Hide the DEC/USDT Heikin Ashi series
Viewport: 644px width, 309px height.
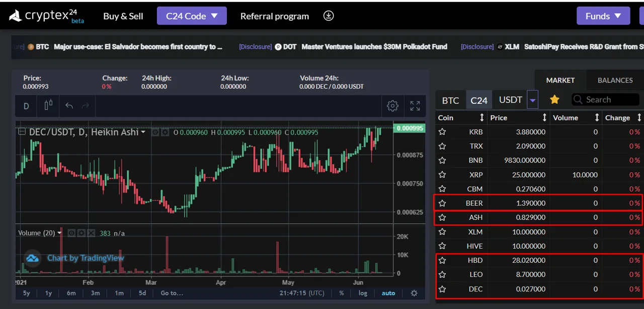(x=155, y=133)
